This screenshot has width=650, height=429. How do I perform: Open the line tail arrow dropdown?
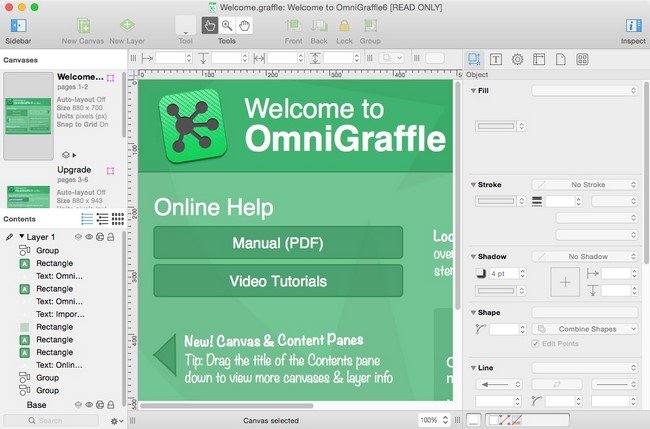tap(499, 384)
